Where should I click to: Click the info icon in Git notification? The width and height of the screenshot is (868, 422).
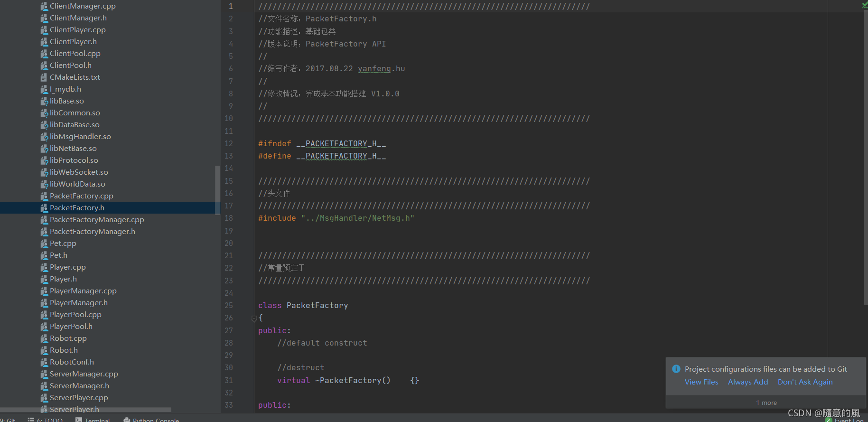[x=676, y=369]
